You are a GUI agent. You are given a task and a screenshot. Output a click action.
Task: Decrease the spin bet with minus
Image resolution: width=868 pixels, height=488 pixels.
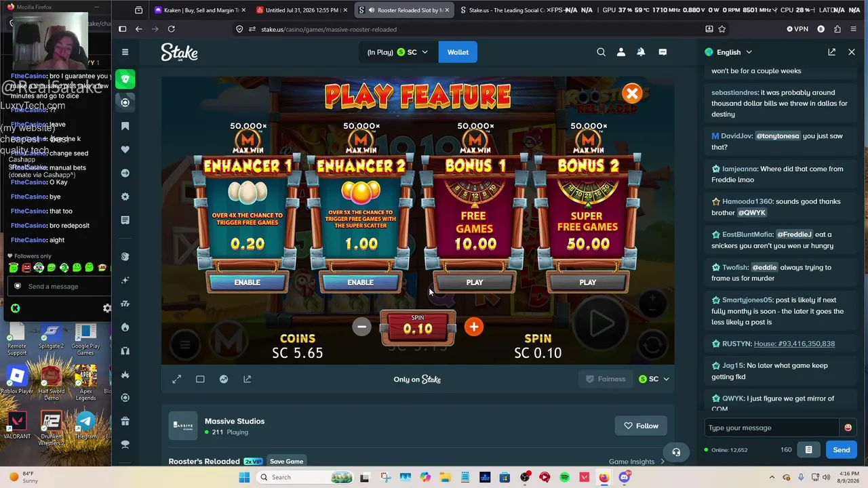pos(362,327)
